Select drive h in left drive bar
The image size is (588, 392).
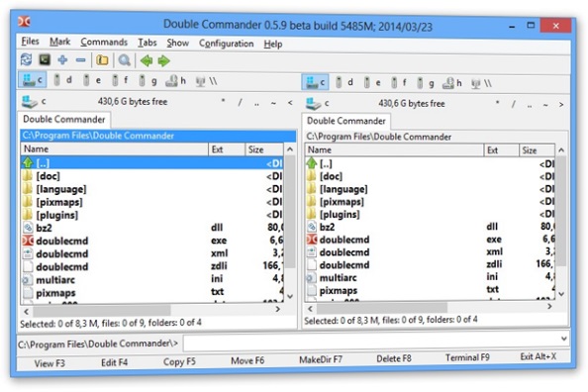[176, 80]
